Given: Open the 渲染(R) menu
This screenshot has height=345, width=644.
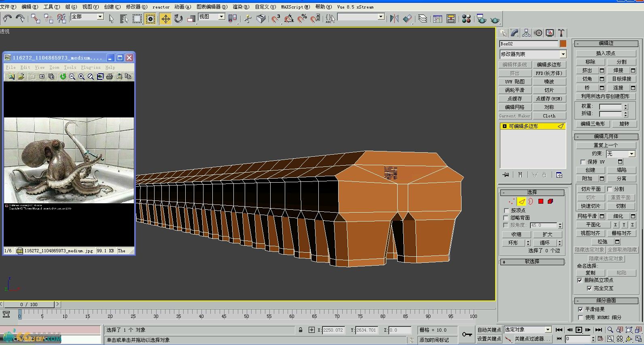Looking at the screenshot, I should point(241,7).
